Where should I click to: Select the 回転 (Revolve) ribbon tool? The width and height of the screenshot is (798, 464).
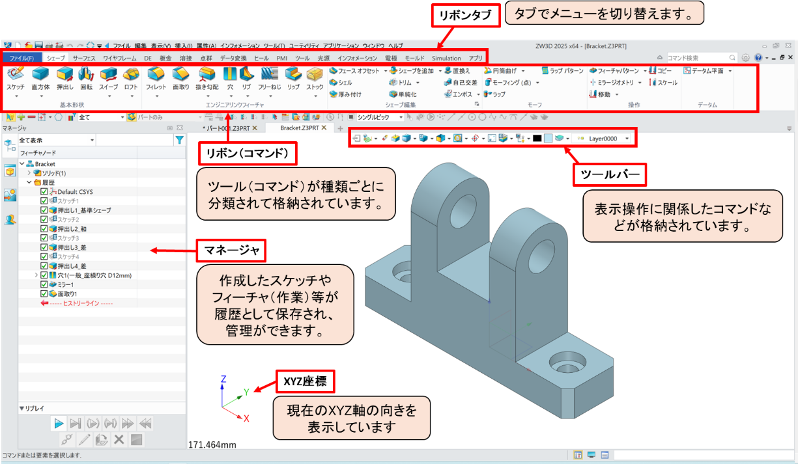[x=87, y=78]
